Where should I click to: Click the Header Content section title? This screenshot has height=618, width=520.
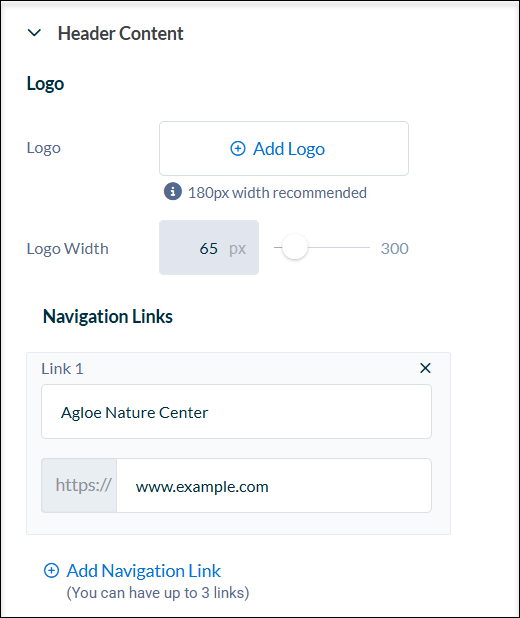pos(120,34)
